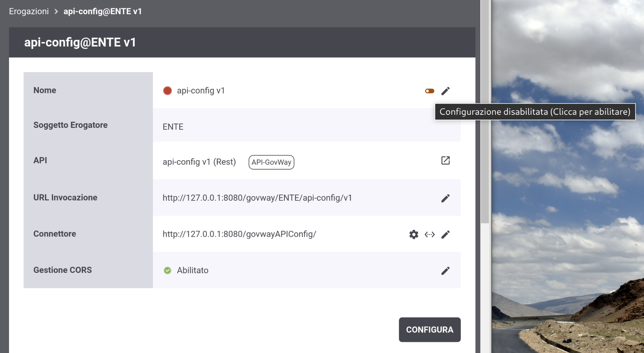
Task: Click the Abilitato CORS status text
Action: (193, 270)
